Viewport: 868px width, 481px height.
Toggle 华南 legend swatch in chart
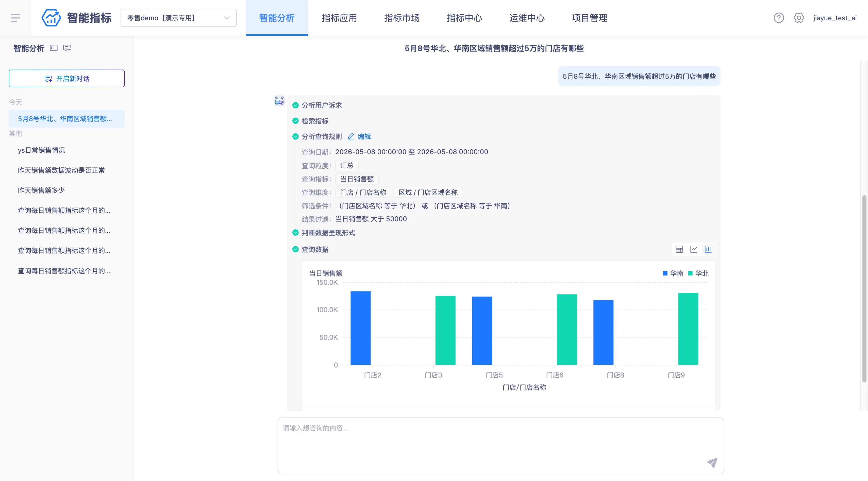tap(665, 273)
